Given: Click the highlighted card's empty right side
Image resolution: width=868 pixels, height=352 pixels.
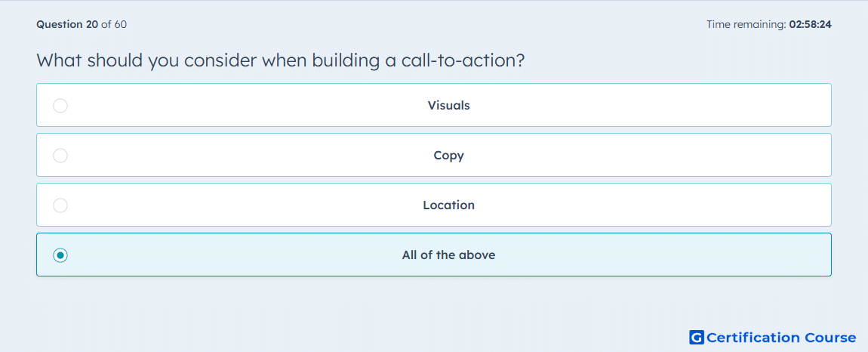Looking at the screenshot, I should pyautogui.click(x=664, y=255).
